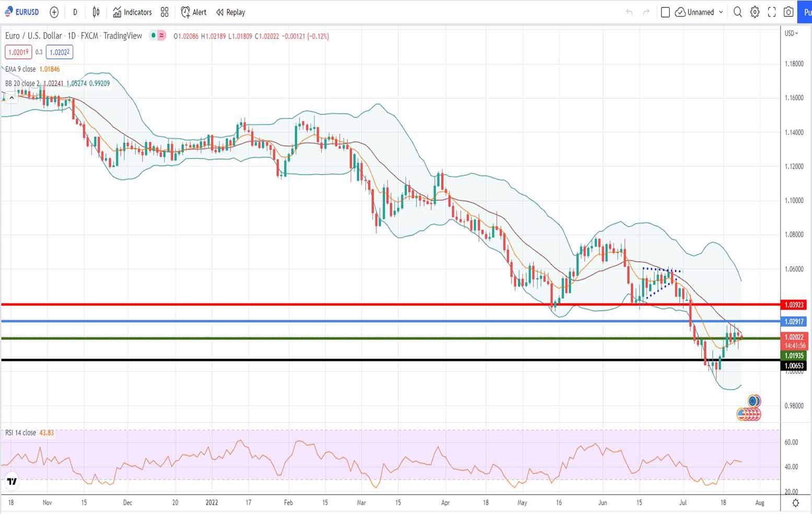Click the EURUSD symbol search field
This screenshot has height=514, width=812.
22,12
